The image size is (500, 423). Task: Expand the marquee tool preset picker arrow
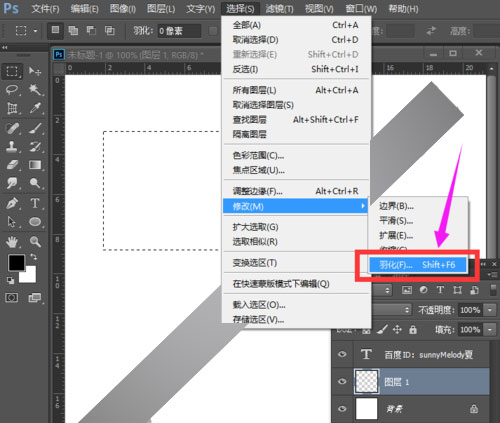(x=35, y=31)
